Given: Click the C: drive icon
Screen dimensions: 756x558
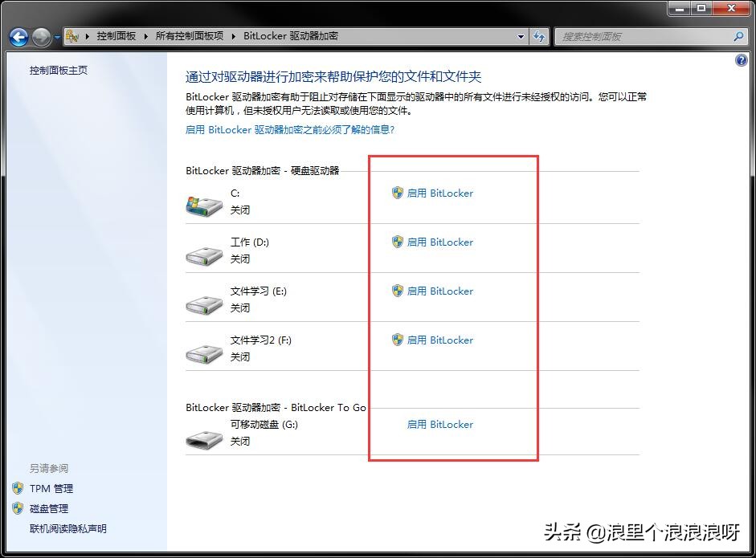Looking at the screenshot, I should point(203,203).
